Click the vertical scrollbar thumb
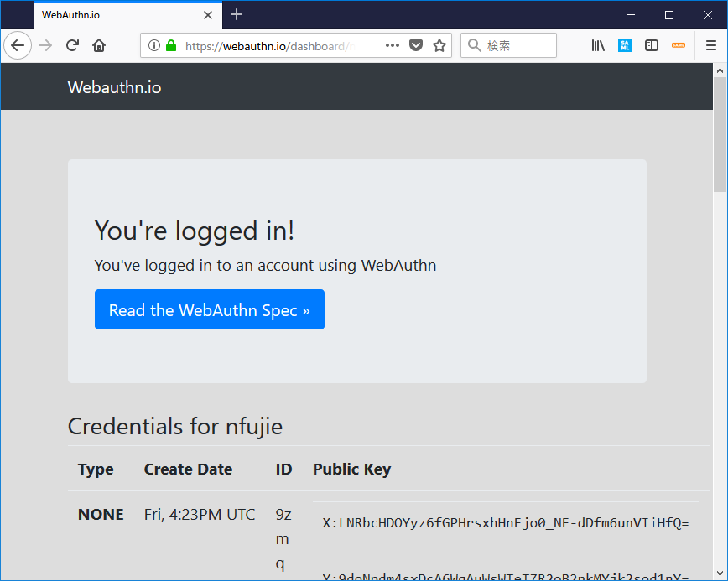Screen dimensions: 728x581 720,135
